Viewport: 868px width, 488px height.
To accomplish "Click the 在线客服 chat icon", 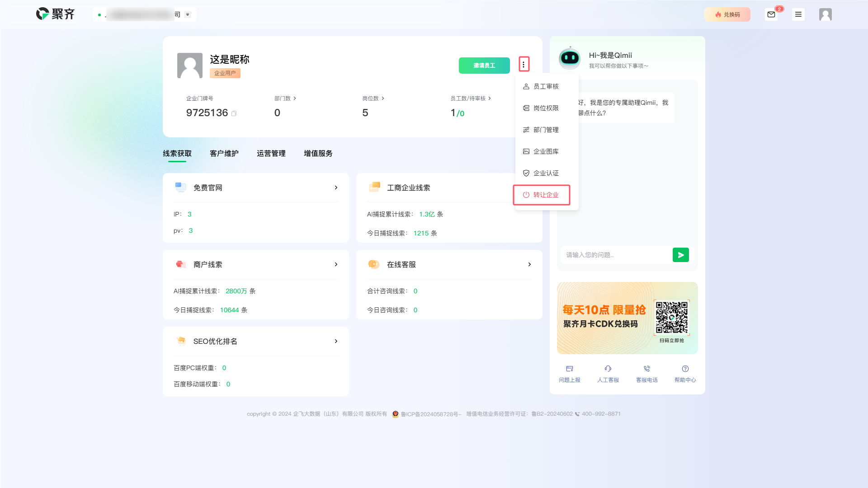I will [x=374, y=264].
